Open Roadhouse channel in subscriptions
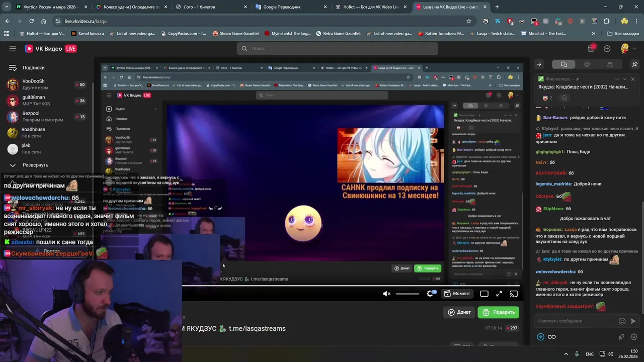Image resolution: width=644 pixels, height=362 pixels. click(46, 133)
